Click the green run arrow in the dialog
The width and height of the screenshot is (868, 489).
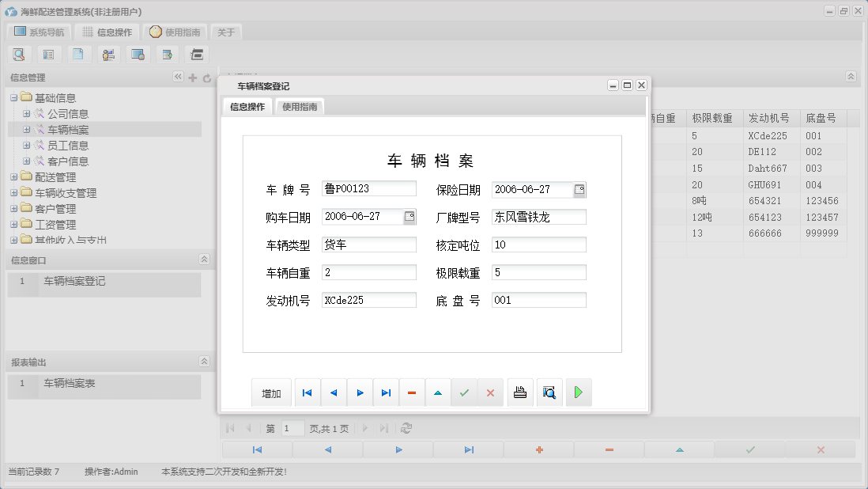(x=578, y=392)
